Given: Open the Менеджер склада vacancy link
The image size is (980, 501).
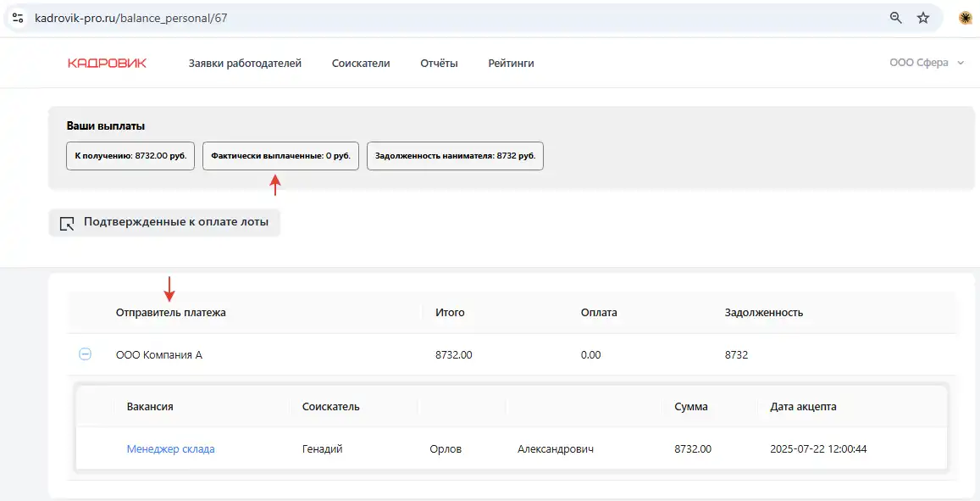Looking at the screenshot, I should pyautogui.click(x=170, y=448).
